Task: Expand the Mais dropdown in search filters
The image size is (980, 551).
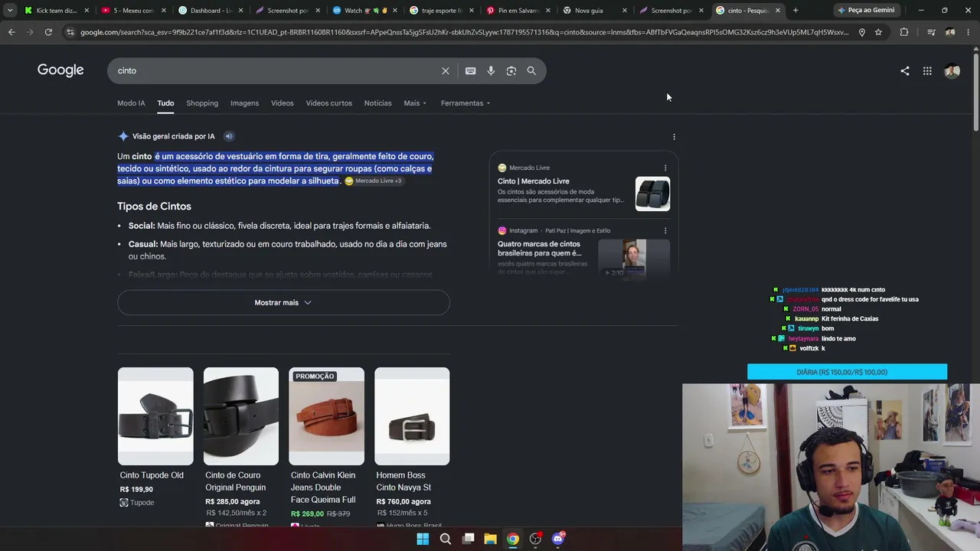Action: [x=415, y=103]
